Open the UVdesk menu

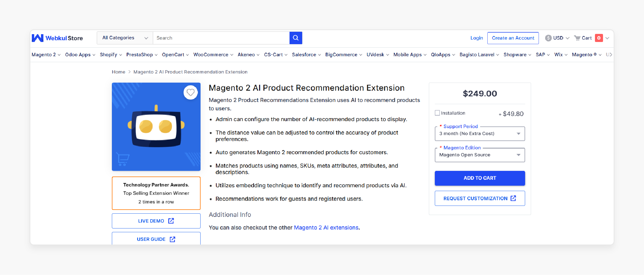tap(378, 55)
